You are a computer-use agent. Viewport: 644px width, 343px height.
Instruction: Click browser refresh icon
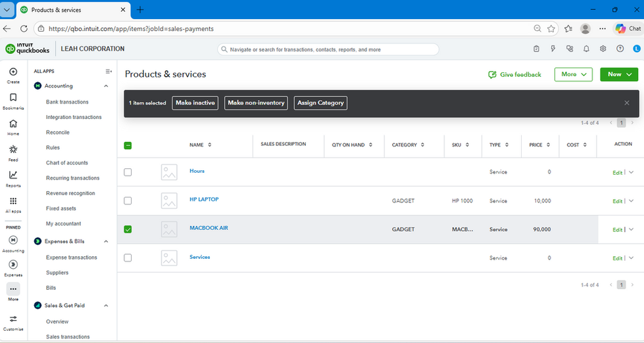tap(24, 29)
